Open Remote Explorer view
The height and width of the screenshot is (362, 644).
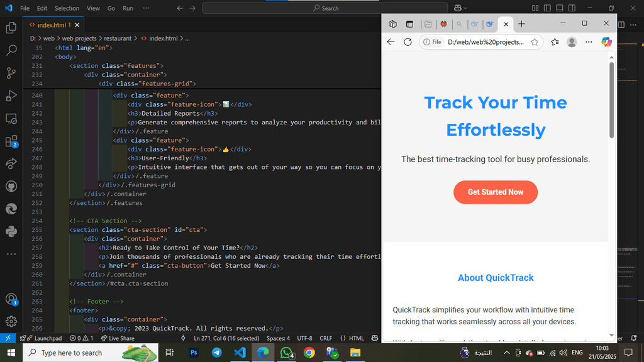point(11,119)
